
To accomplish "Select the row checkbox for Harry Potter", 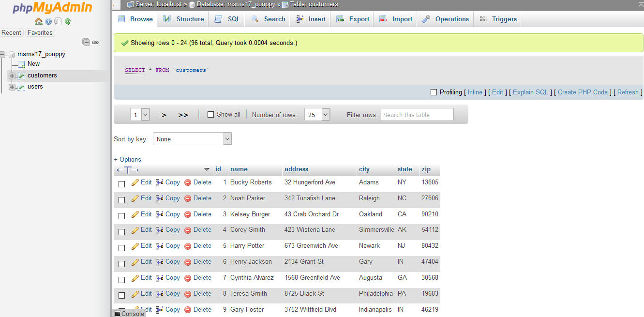I will (x=122, y=248).
